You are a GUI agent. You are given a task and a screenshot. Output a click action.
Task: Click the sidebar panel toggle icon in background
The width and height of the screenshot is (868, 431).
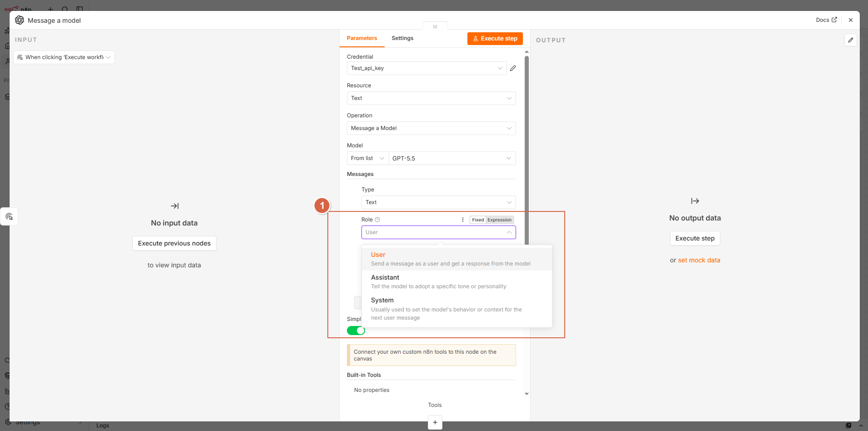pos(80,9)
